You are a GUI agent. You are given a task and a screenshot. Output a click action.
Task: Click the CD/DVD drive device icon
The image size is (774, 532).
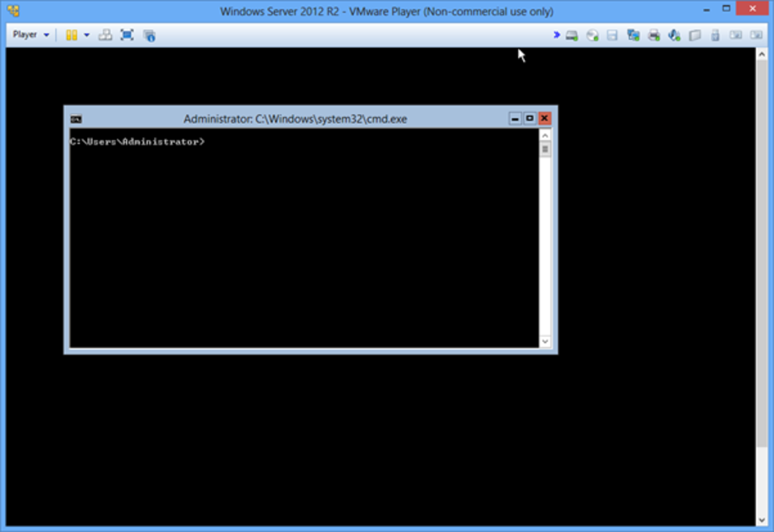click(592, 35)
